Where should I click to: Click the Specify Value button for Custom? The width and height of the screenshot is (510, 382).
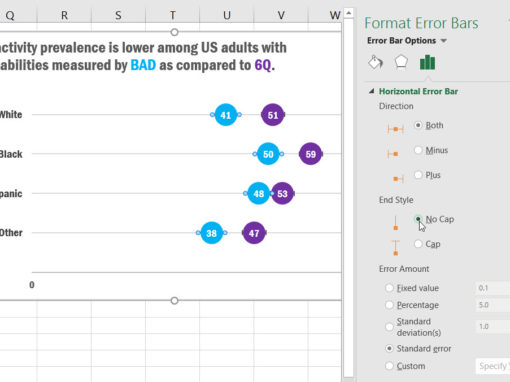(x=493, y=366)
